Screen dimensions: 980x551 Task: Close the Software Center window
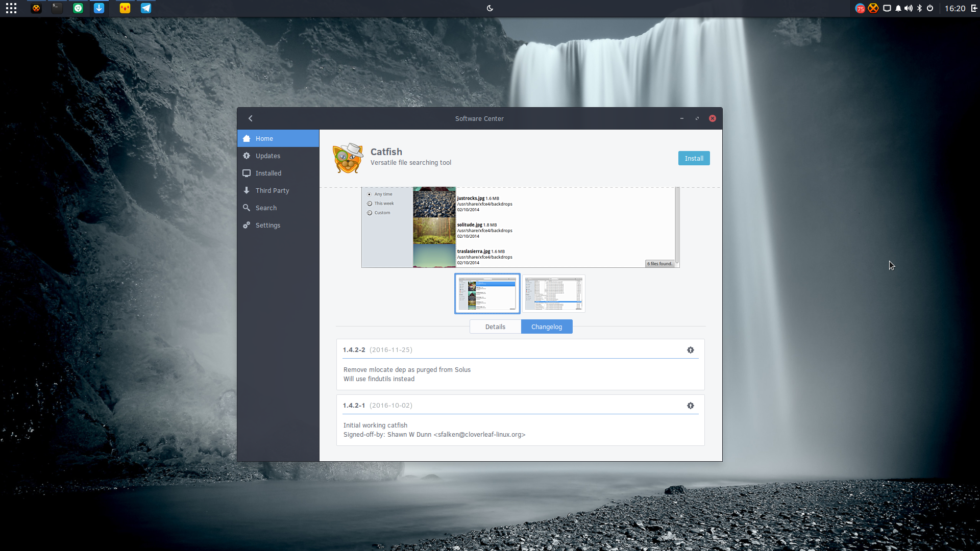pos(713,118)
